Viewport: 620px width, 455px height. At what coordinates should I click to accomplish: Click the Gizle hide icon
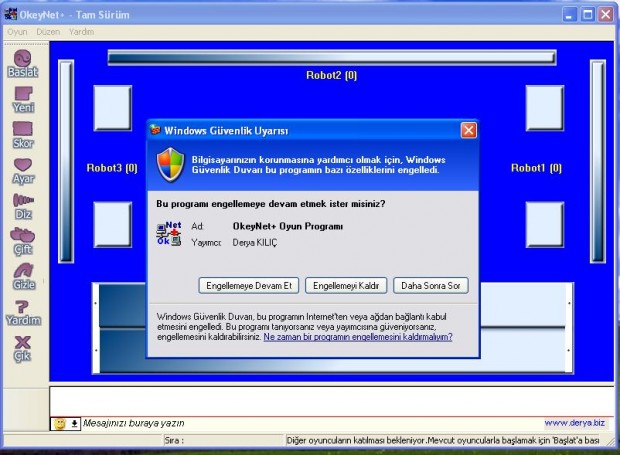(24, 277)
